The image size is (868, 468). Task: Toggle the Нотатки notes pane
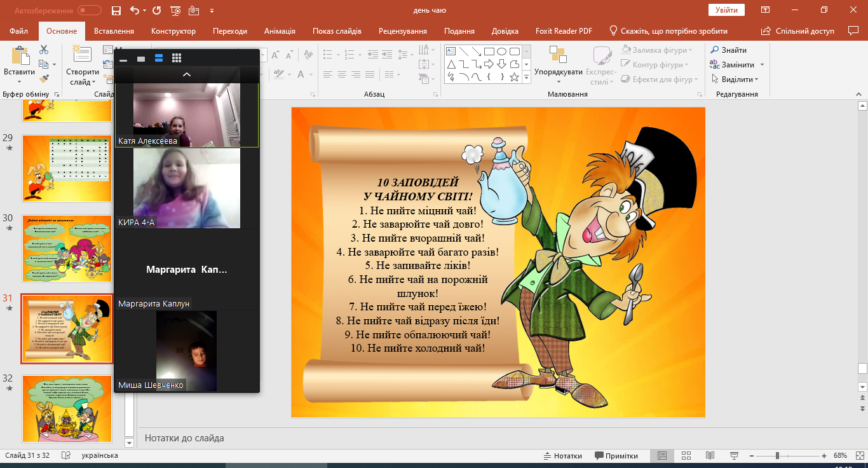(562, 456)
